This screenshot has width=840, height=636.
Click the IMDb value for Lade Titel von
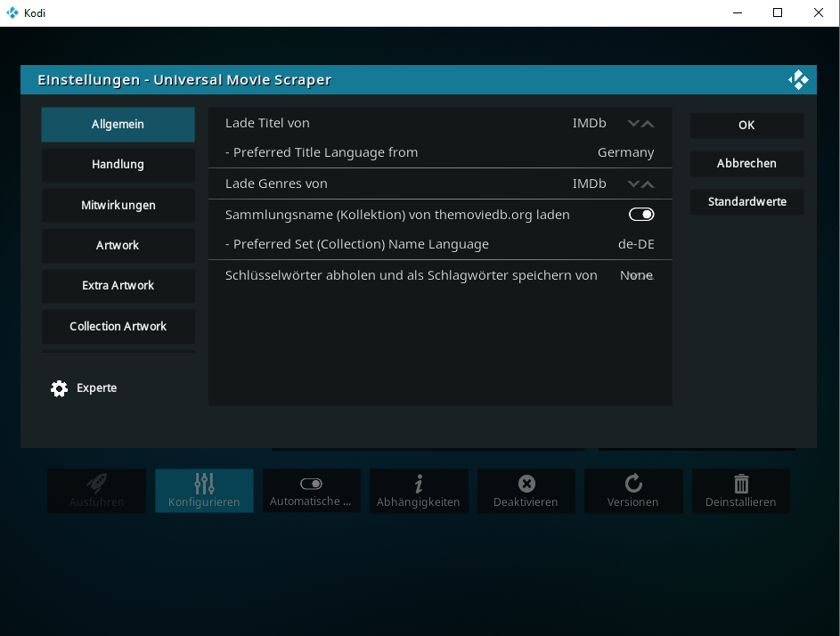point(590,123)
